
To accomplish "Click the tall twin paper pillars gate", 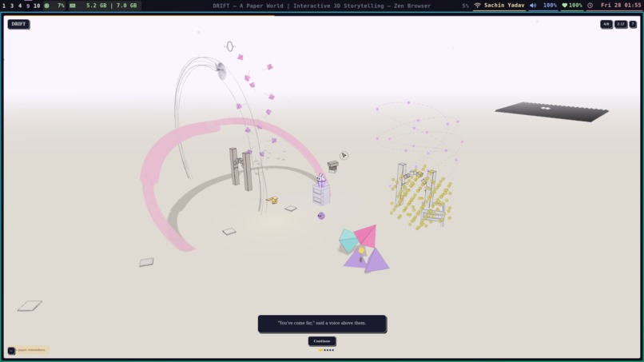I will 241,169.
